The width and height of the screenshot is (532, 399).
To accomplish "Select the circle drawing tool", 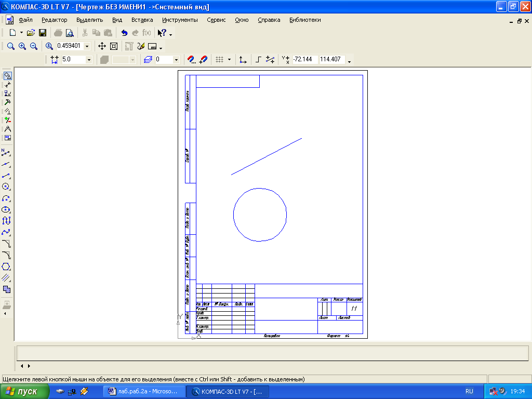I will (x=6, y=187).
